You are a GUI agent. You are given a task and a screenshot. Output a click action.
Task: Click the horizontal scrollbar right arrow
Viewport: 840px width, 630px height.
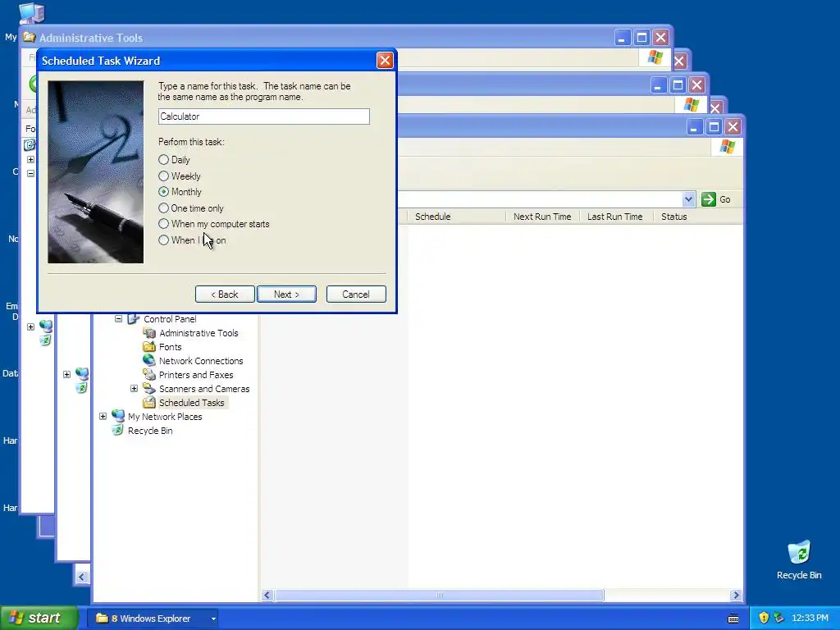coord(736,596)
